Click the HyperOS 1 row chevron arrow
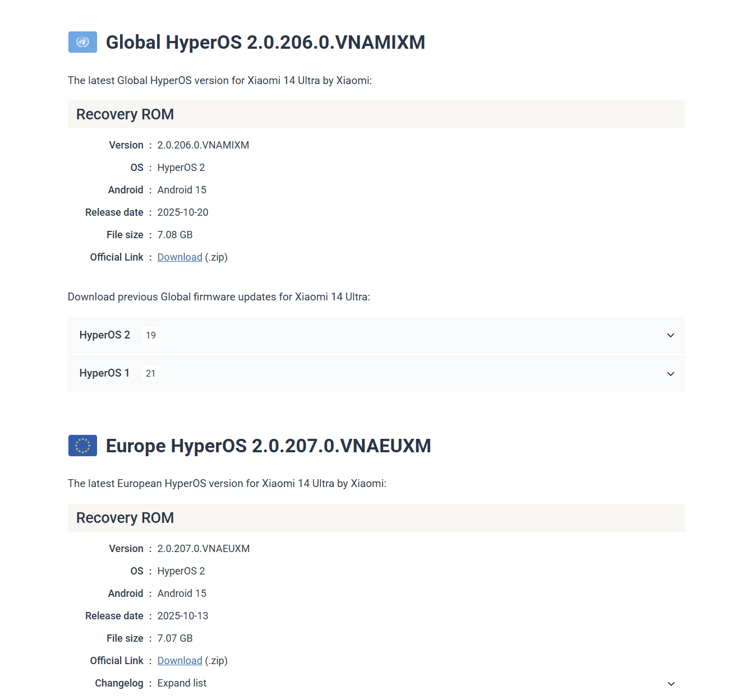The width and height of the screenshot is (733, 700). [670, 374]
